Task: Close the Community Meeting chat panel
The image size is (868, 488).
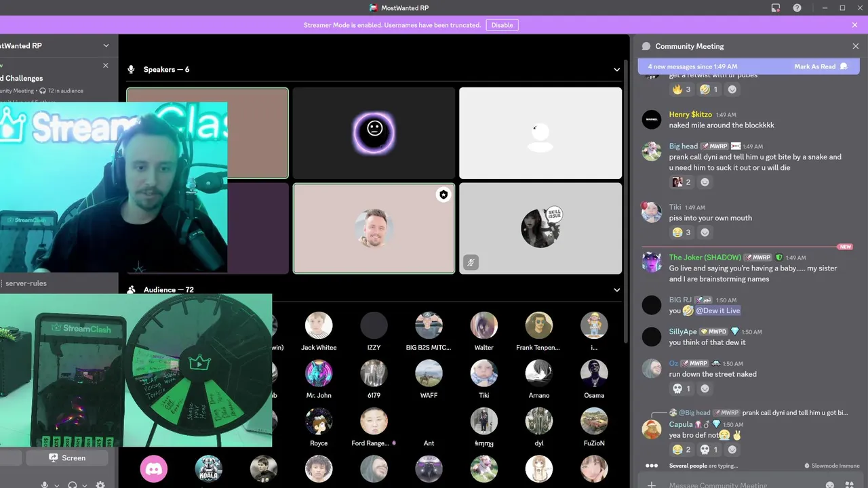Action: (x=855, y=46)
